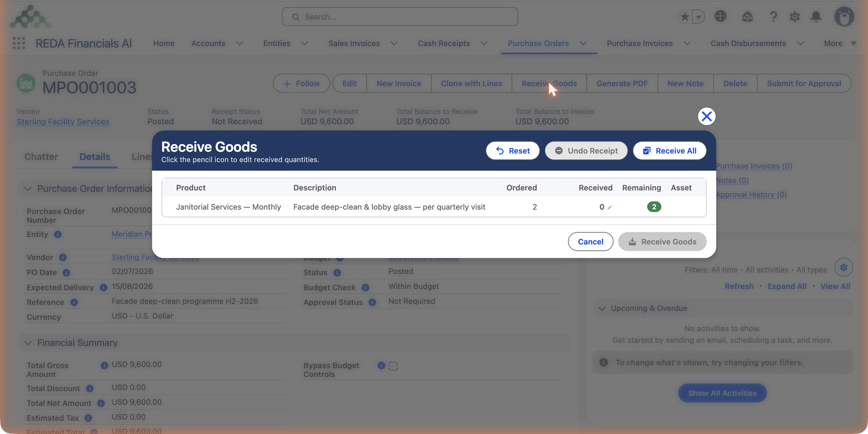
Task: Open the help question mark icon
Action: pos(774,17)
